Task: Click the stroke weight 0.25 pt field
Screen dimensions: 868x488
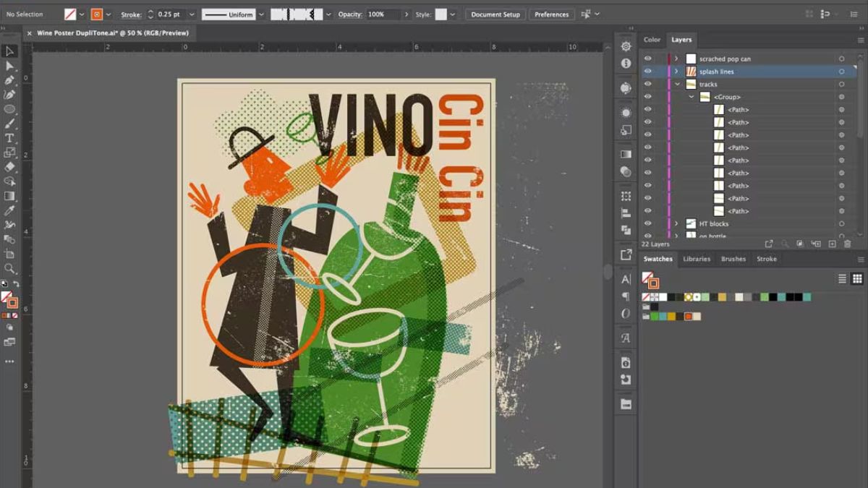Action: click(x=169, y=14)
